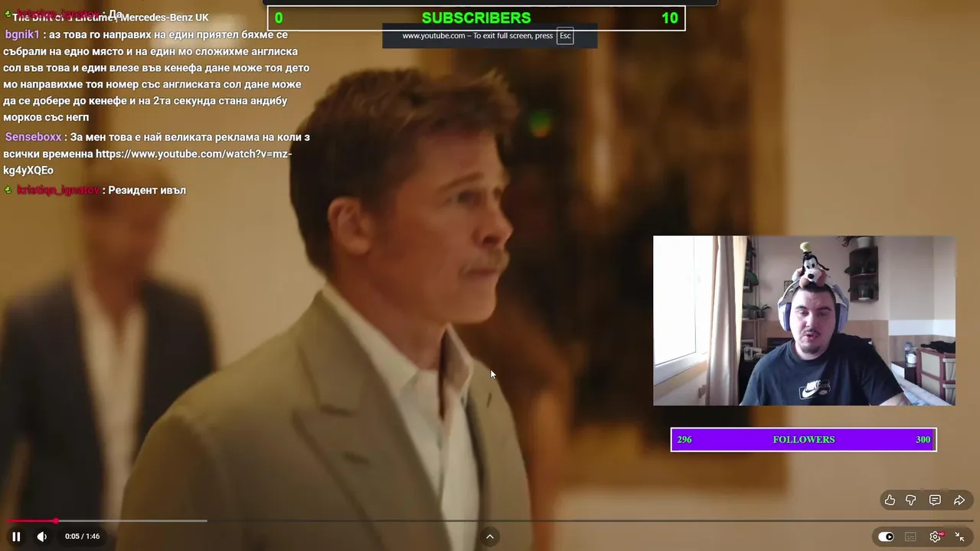Image resolution: width=980 pixels, height=551 pixels.
Task: Open the YouTube link in Senseboxx's message
Action: click(147, 162)
